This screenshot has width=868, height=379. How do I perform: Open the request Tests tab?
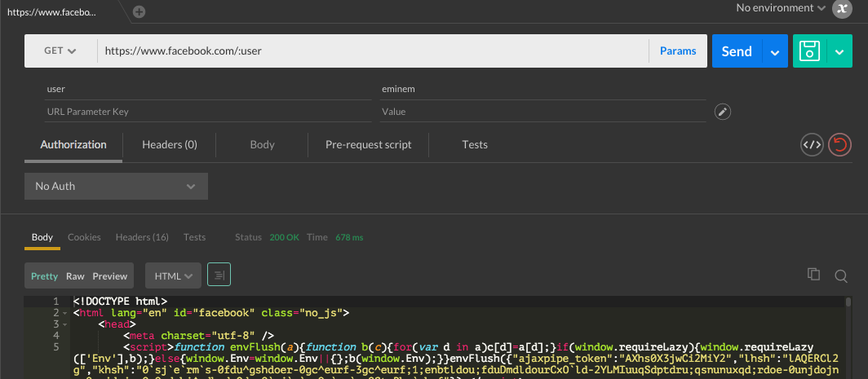[475, 144]
